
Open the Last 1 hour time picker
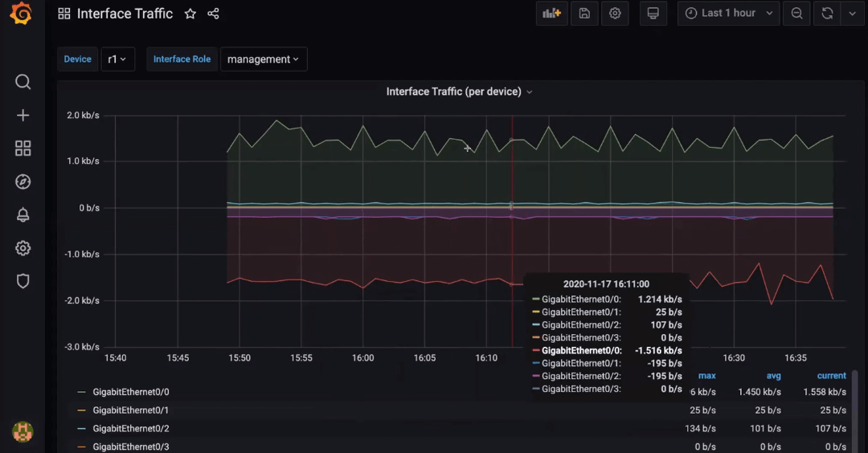point(729,14)
